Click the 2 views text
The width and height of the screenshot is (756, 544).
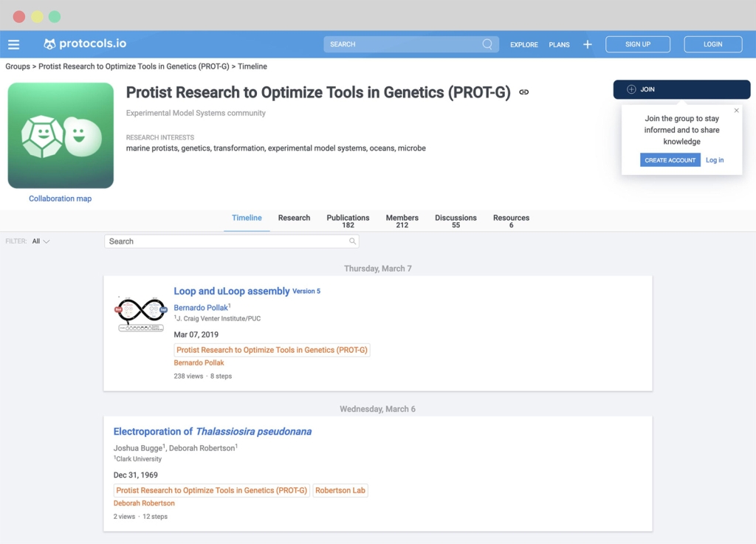pos(124,517)
